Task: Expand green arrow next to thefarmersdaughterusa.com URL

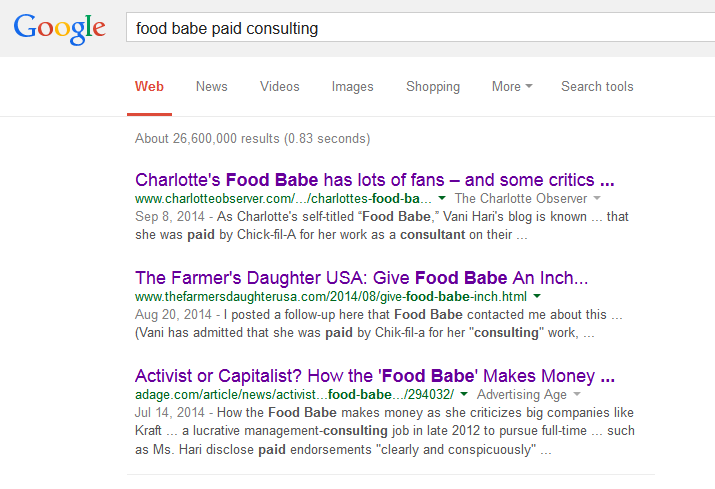Action: (x=537, y=297)
